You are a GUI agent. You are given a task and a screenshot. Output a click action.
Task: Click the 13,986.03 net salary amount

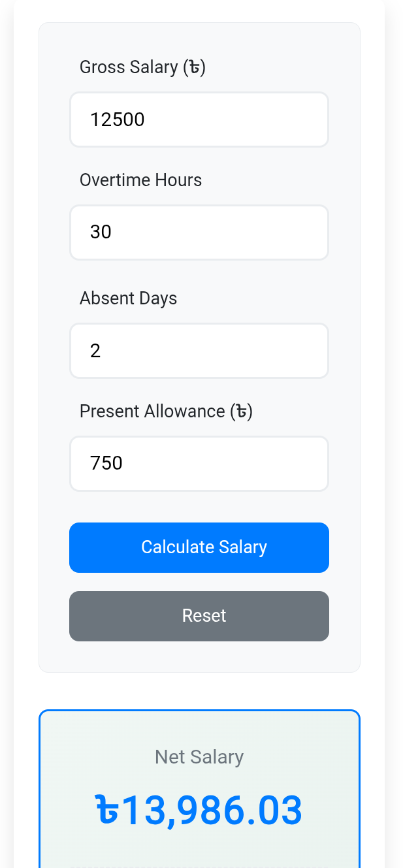(212, 811)
